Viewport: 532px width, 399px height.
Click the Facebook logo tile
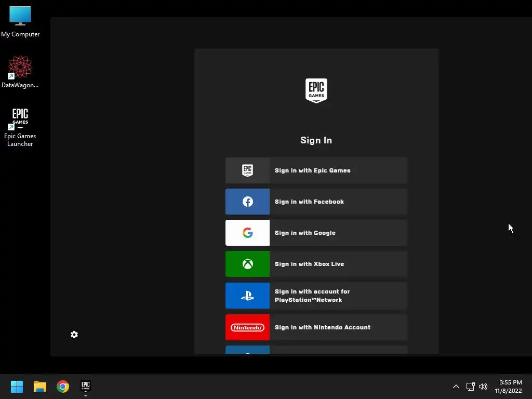pyautogui.click(x=248, y=202)
